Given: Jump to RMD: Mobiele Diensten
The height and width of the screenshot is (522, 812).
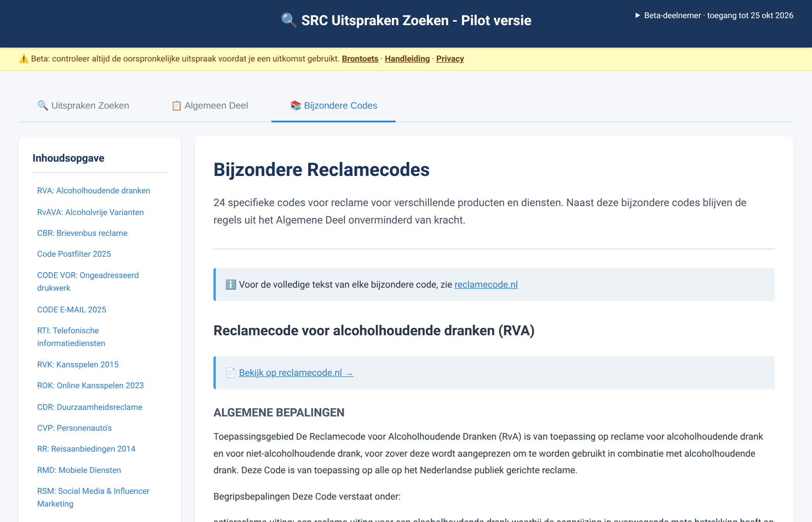Looking at the screenshot, I should [79, 470].
